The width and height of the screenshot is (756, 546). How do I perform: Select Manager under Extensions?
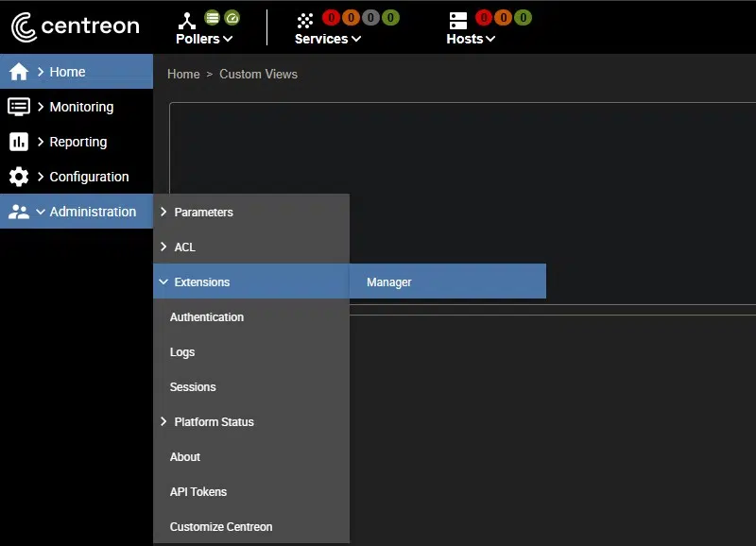(x=389, y=282)
